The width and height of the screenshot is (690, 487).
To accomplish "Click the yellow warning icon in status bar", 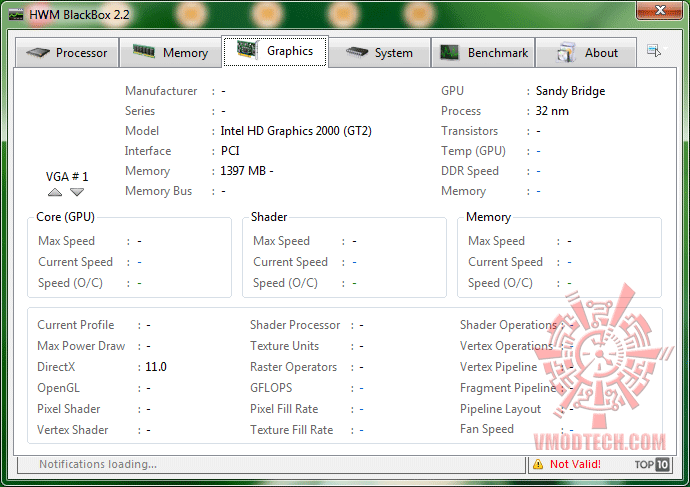I will pyautogui.click(x=538, y=464).
